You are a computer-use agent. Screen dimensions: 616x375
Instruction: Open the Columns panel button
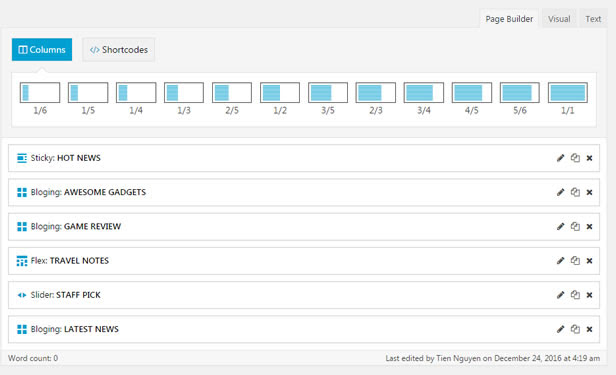(x=42, y=49)
